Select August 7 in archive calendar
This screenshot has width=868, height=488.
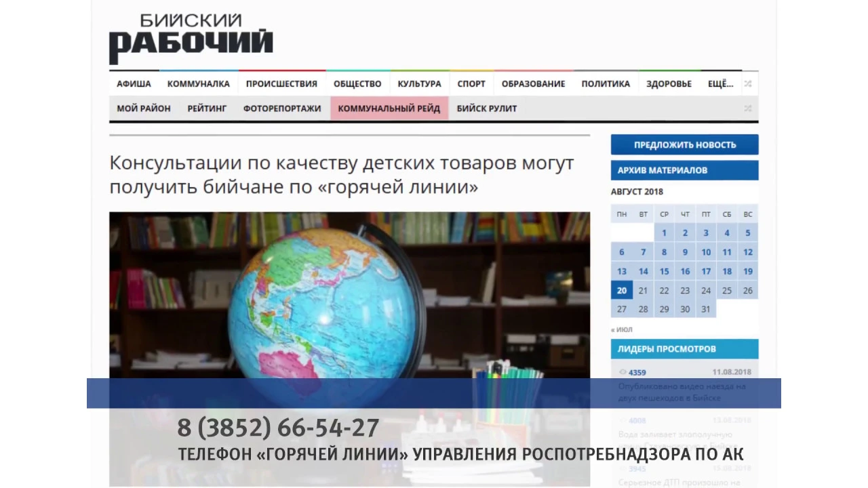[x=643, y=252]
